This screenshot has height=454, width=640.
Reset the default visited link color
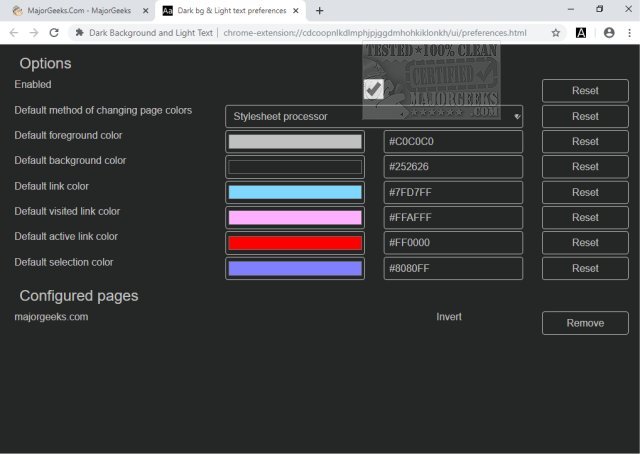(x=585, y=217)
